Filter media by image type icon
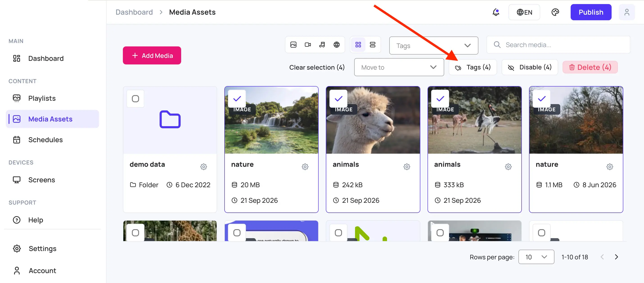 (293, 45)
